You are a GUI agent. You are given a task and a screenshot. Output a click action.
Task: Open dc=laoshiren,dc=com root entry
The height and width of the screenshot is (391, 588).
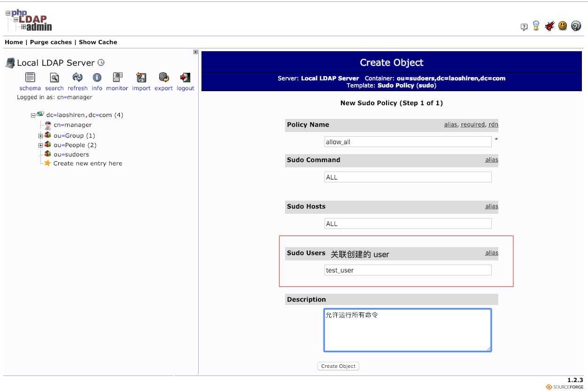[x=85, y=115]
